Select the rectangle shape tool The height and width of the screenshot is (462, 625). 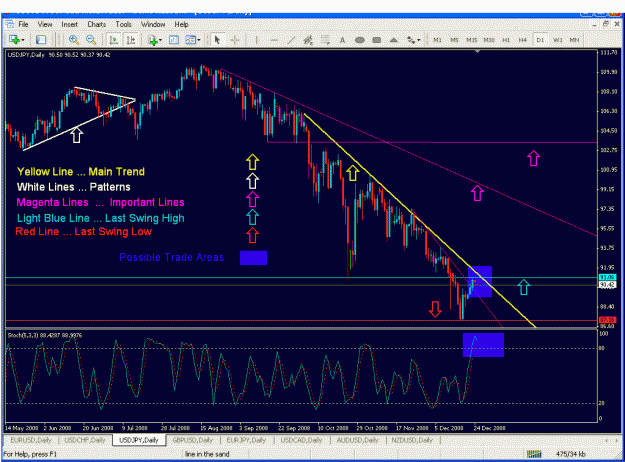tap(377, 40)
